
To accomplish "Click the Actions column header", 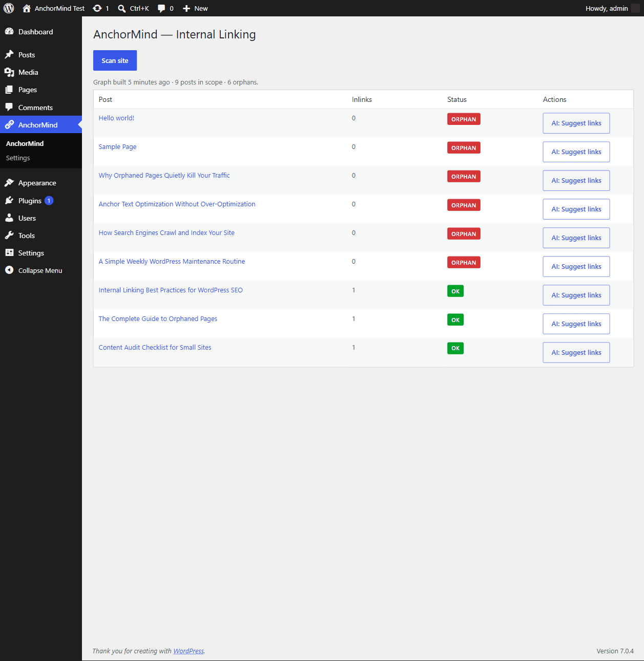I will [x=555, y=99].
